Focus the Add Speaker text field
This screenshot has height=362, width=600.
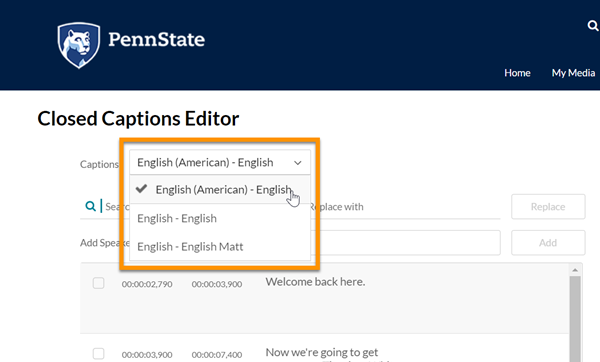click(x=406, y=243)
